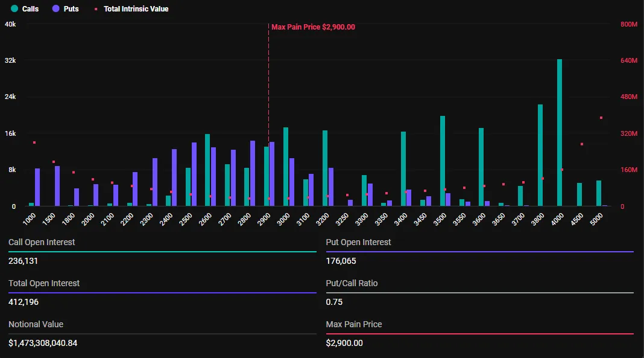Select the Total Open Interest heading
The image size is (644, 358).
(44, 283)
